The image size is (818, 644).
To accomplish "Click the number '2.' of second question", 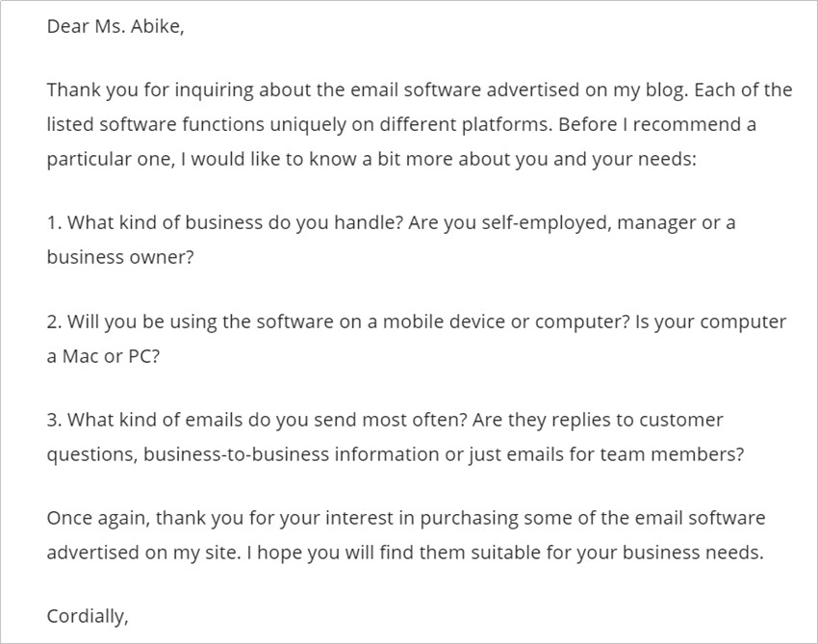I will [55, 322].
